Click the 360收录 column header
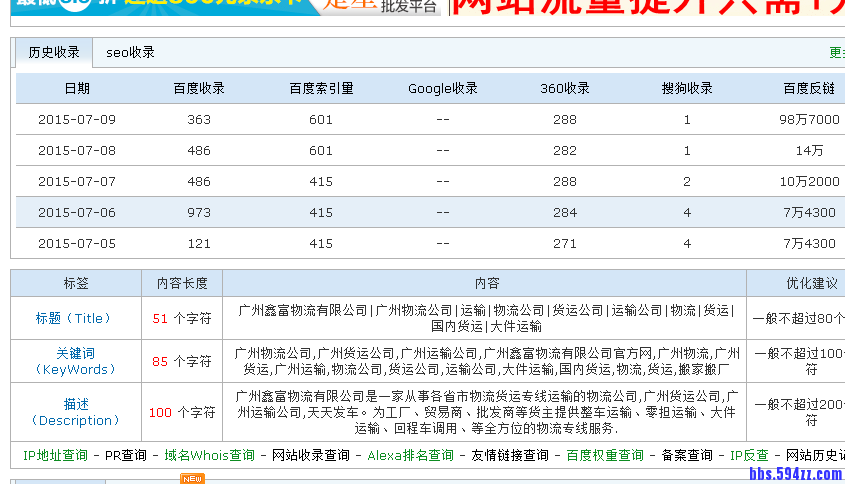This screenshot has height=484, width=845. tap(565, 88)
